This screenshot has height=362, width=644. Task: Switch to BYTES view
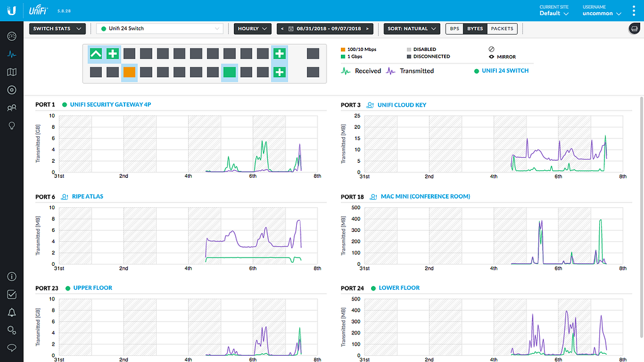click(475, 29)
